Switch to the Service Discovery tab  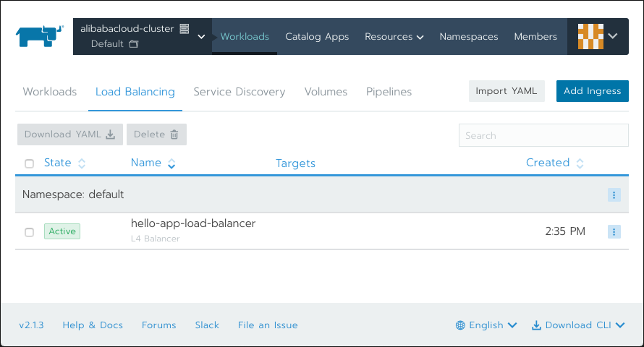coord(239,92)
